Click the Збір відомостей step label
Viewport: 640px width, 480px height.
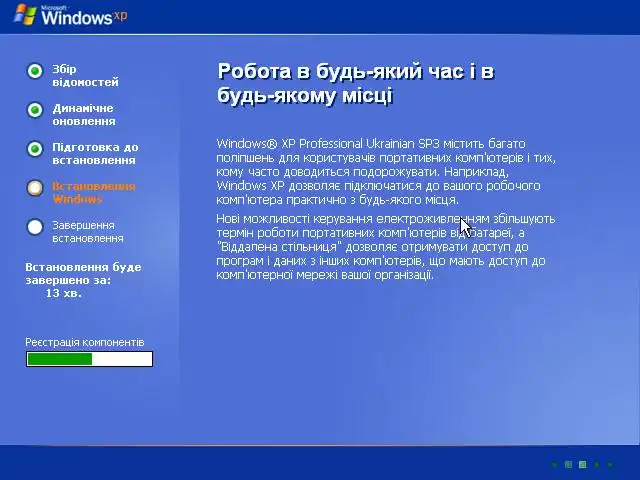point(85,76)
